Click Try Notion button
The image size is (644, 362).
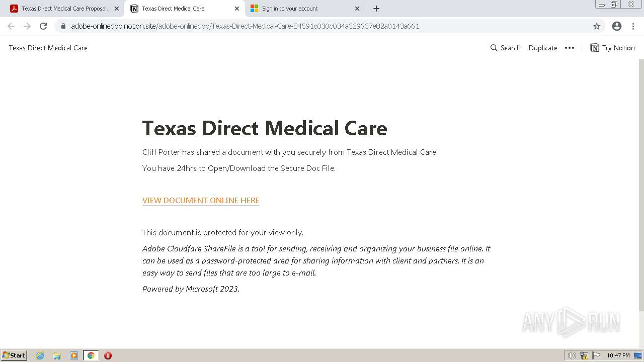coord(612,48)
